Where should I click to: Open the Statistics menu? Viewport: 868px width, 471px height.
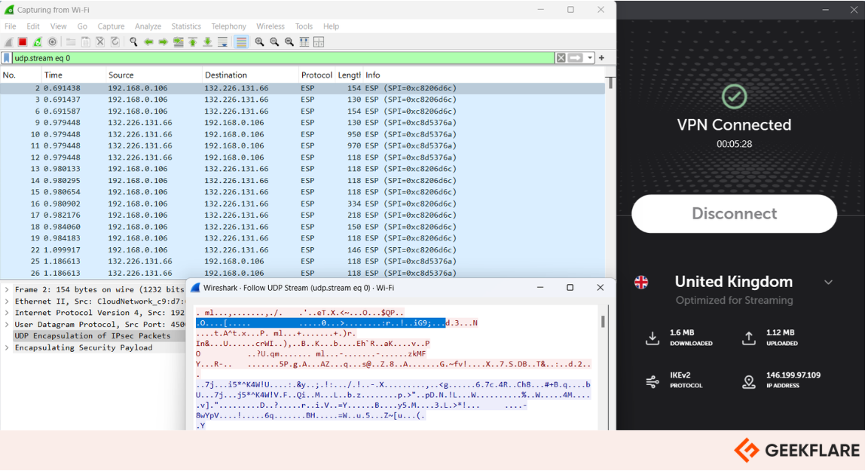point(185,26)
